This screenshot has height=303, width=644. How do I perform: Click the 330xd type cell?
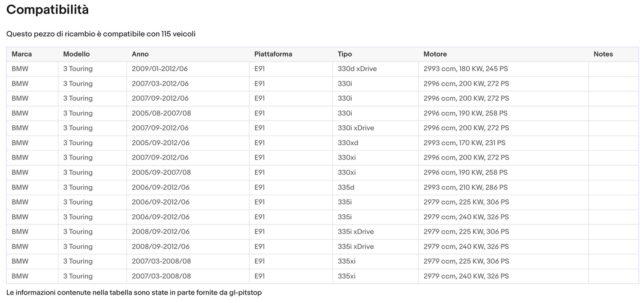[348, 143]
